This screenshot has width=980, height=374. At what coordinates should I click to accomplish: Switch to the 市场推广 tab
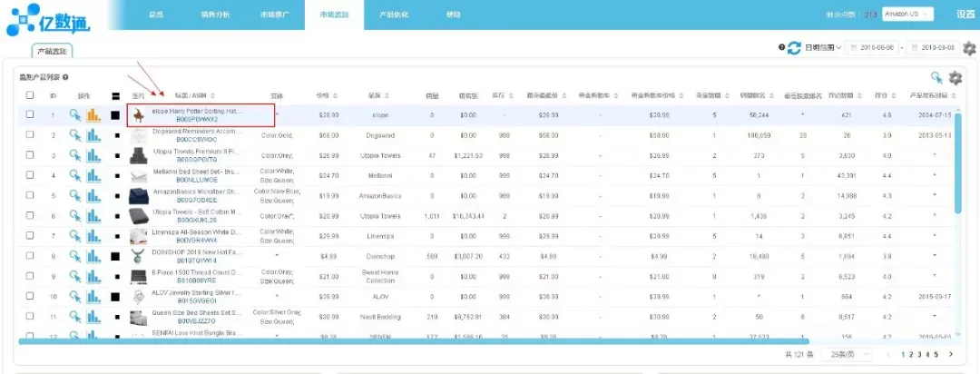(x=273, y=15)
